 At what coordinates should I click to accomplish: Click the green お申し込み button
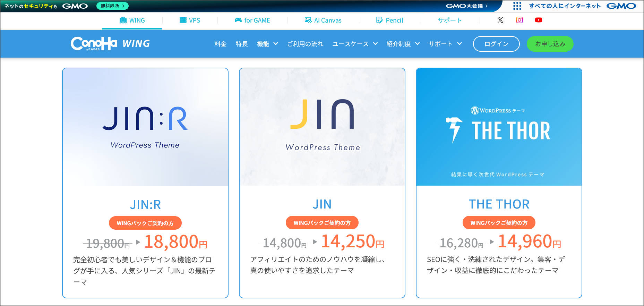click(550, 44)
